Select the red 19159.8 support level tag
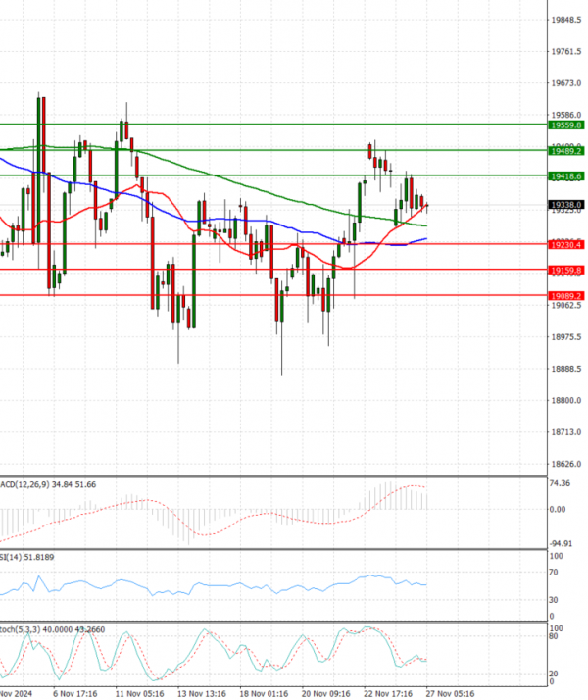The image size is (588, 700). (x=566, y=270)
